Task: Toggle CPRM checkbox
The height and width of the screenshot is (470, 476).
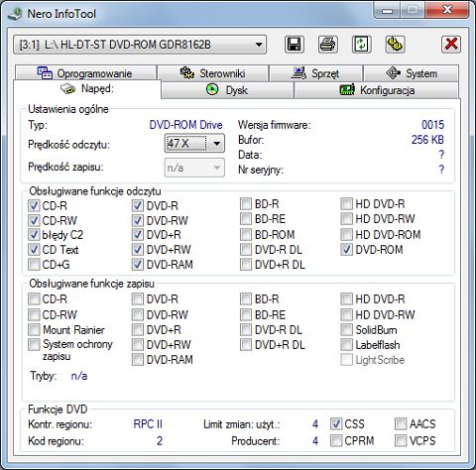Action: [336, 440]
